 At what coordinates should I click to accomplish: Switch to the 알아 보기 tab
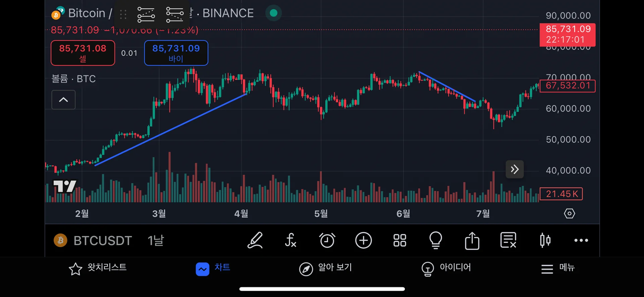coord(325,268)
